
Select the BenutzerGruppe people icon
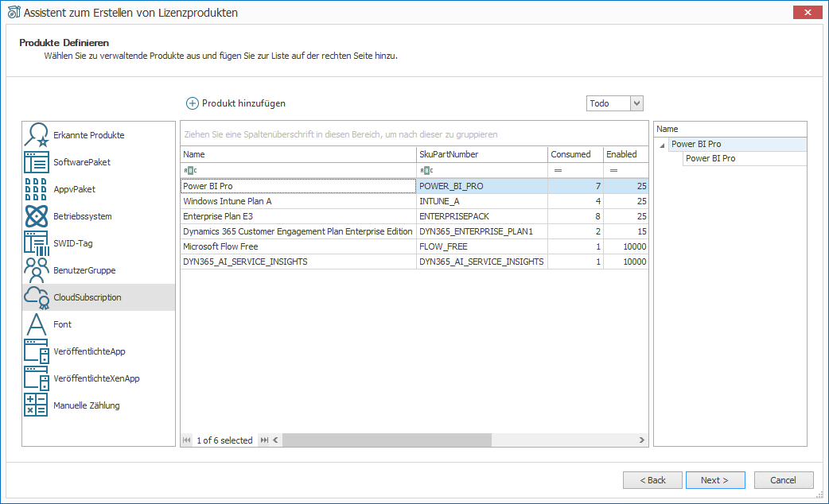pyautogui.click(x=36, y=270)
